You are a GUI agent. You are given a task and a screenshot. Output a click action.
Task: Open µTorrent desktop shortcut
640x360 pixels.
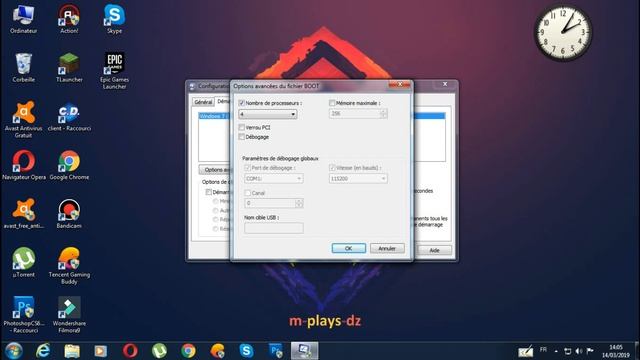pyautogui.click(x=23, y=262)
